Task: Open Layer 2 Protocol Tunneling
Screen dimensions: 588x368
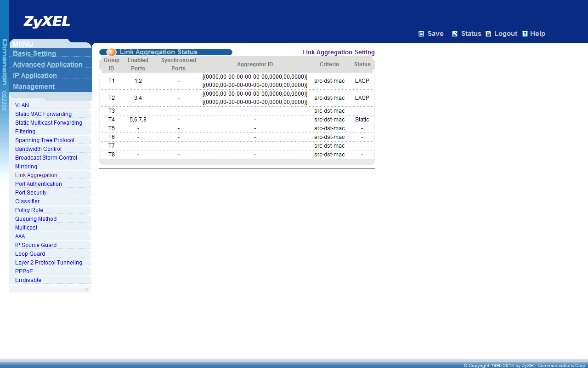Action: tap(49, 263)
